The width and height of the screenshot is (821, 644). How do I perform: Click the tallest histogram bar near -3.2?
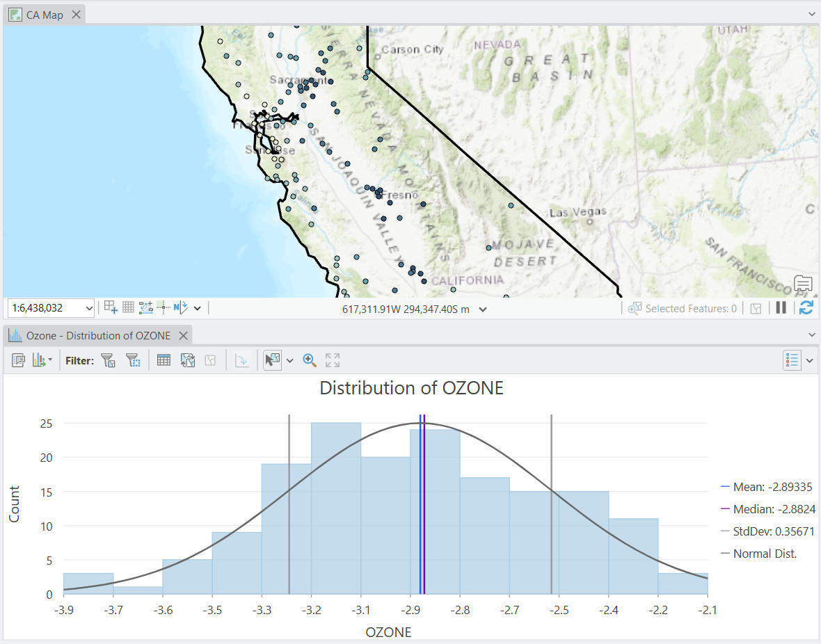(336, 508)
